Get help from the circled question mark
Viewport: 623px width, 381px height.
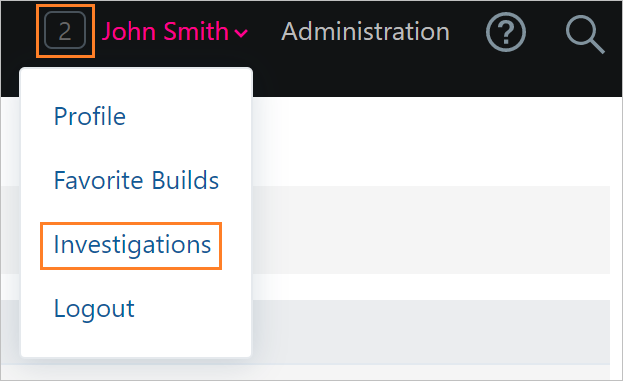(x=506, y=32)
